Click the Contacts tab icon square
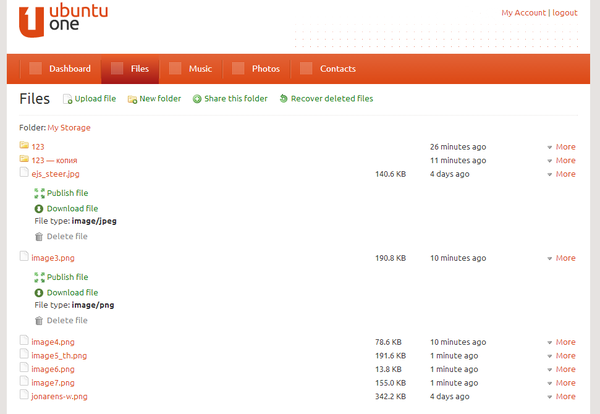 point(306,68)
